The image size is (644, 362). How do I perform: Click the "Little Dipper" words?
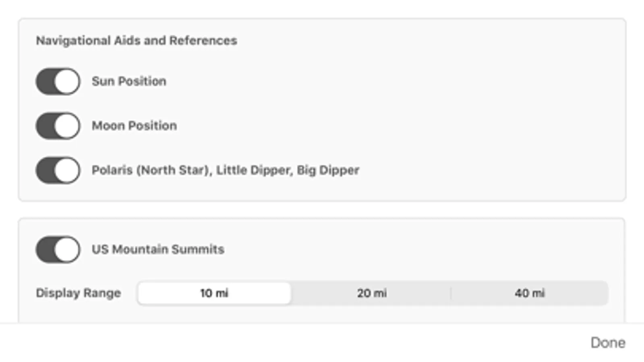[253, 170]
